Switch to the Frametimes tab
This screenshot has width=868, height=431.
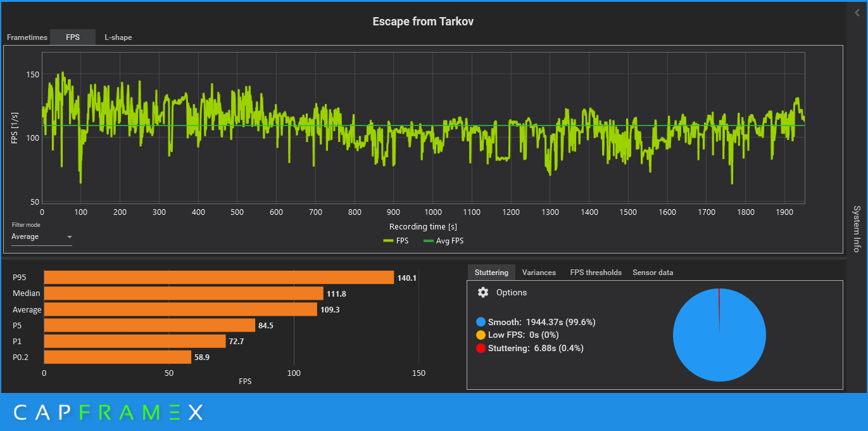[27, 37]
